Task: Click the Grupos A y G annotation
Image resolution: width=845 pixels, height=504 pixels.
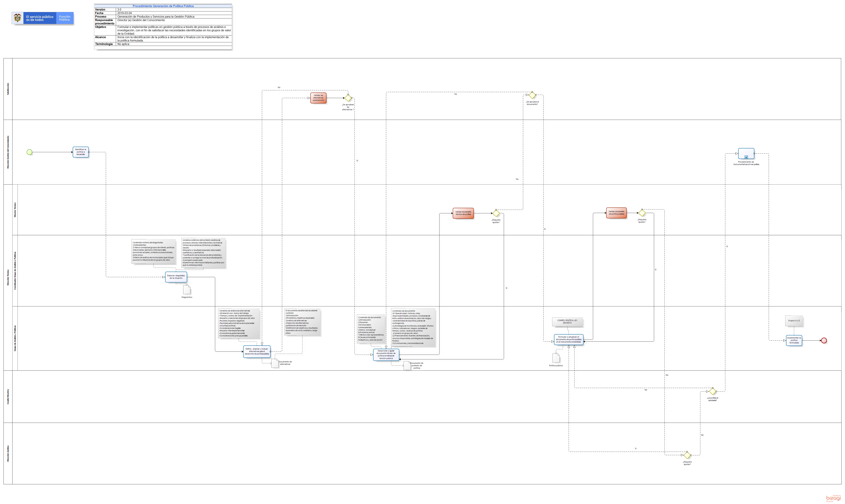Action: pos(794,321)
